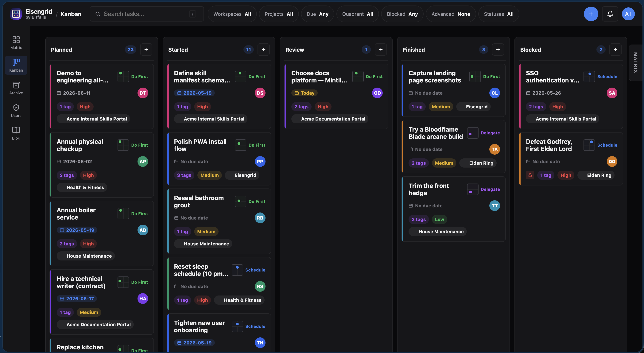The width and height of the screenshot is (644, 353).
Task: Click the lock icon on Defeat Godfrey card
Action: click(530, 175)
